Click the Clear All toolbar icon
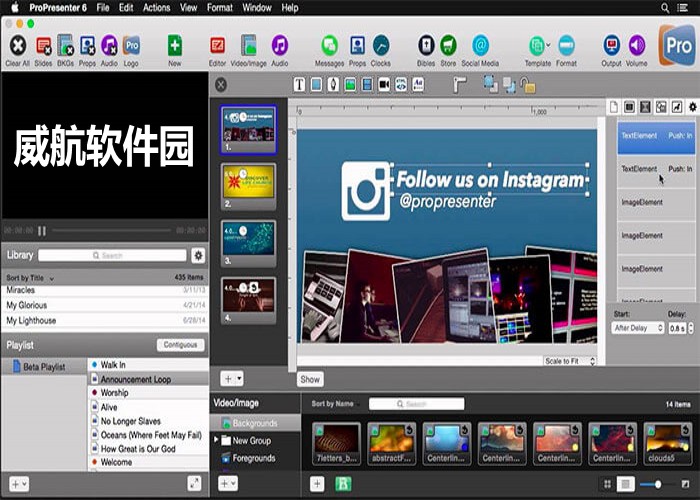 17,45
